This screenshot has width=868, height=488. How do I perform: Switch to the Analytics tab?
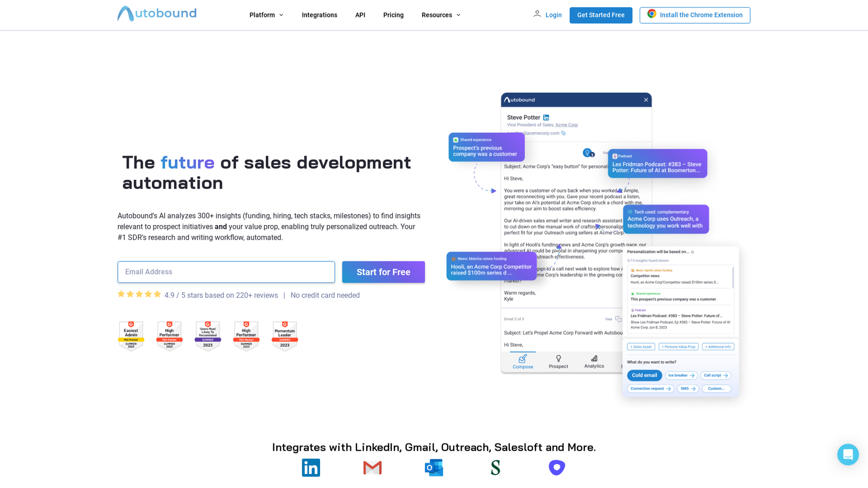(x=594, y=362)
